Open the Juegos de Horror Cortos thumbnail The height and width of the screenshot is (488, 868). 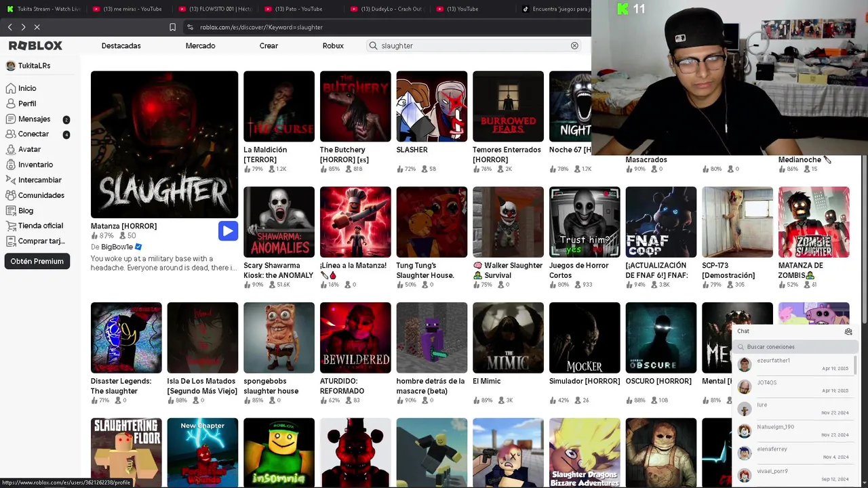point(585,222)
